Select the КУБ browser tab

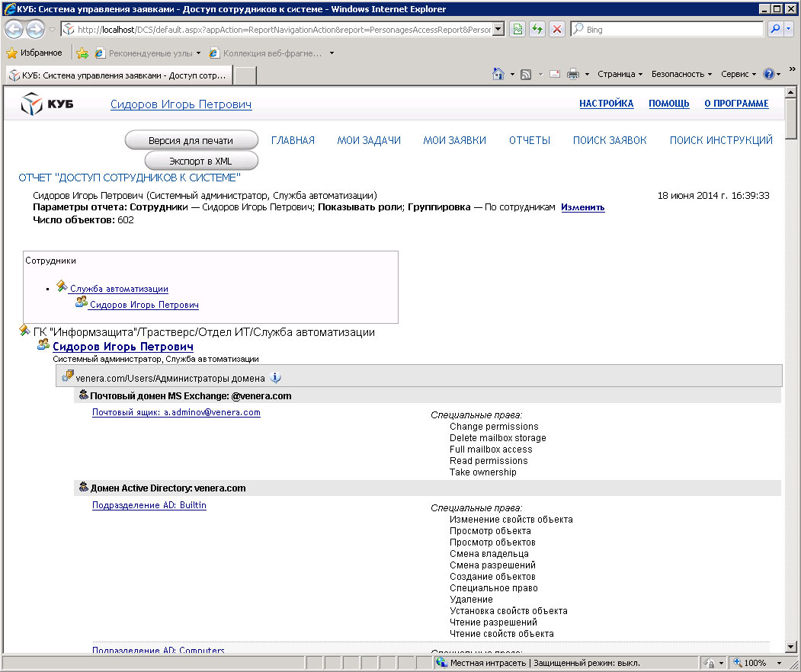pyautogui.click(x=119, y=75)
